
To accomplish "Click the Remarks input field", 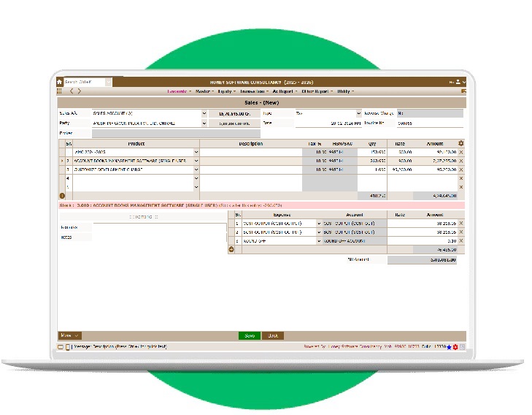I will 158,227.
